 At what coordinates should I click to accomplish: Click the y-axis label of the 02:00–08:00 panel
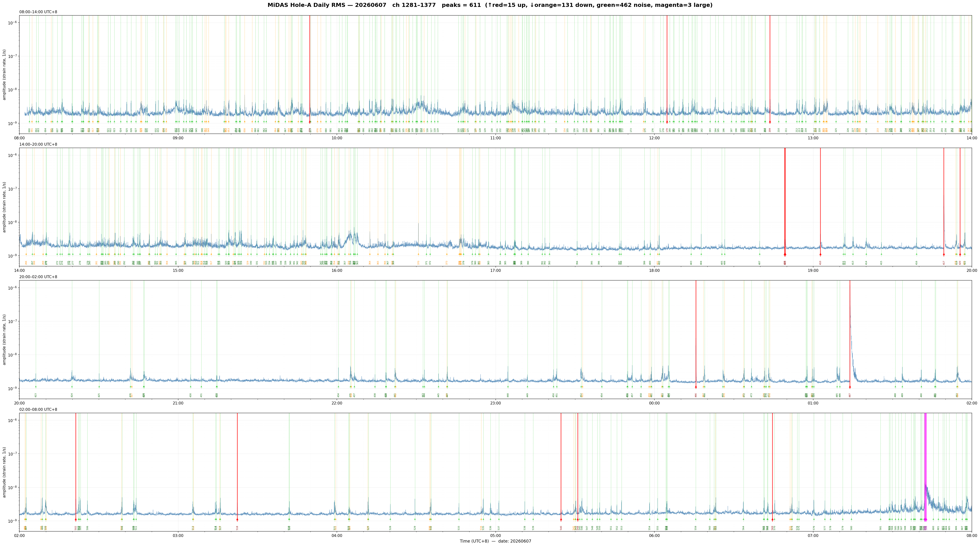click(x=5, y=472)
